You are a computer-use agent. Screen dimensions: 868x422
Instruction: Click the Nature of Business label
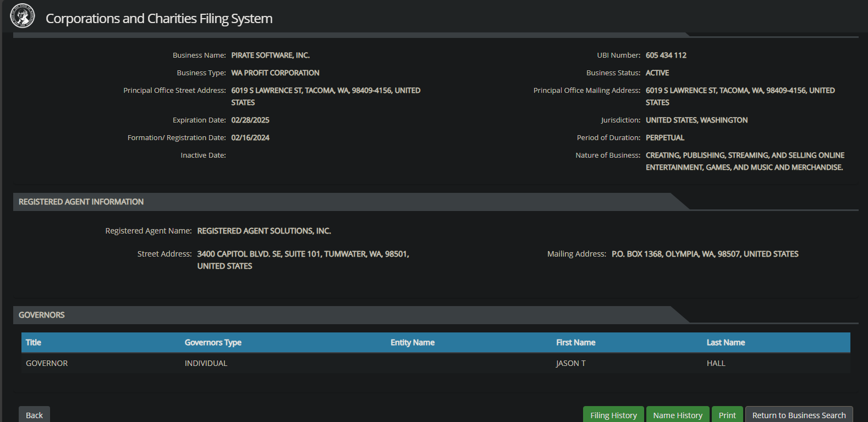[608, 155]
